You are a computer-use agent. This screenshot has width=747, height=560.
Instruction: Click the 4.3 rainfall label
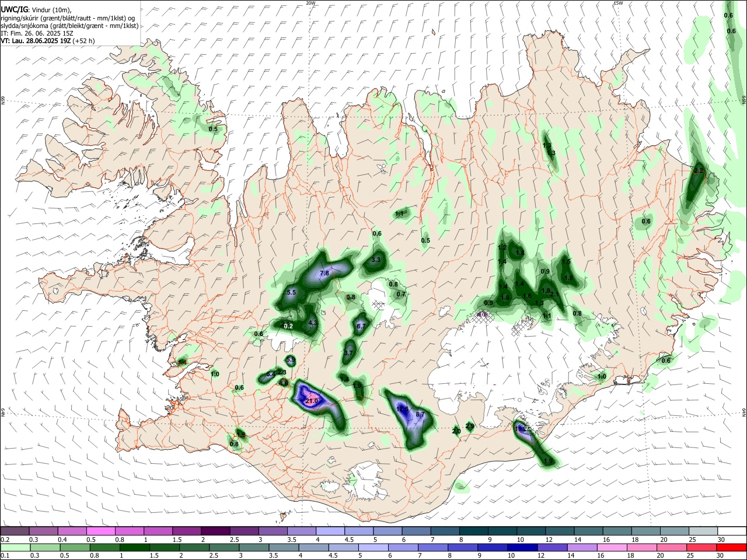click(x=313, y=323)
